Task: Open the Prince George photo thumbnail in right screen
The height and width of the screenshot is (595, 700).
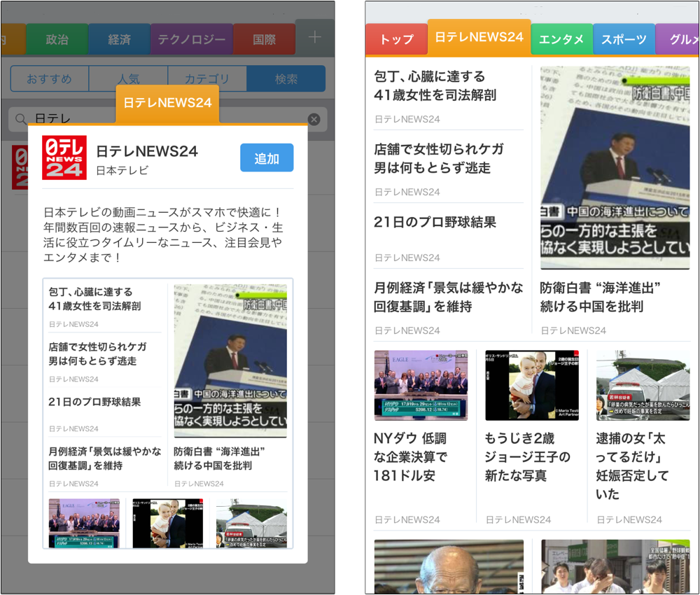Action: tap(532, 385)
